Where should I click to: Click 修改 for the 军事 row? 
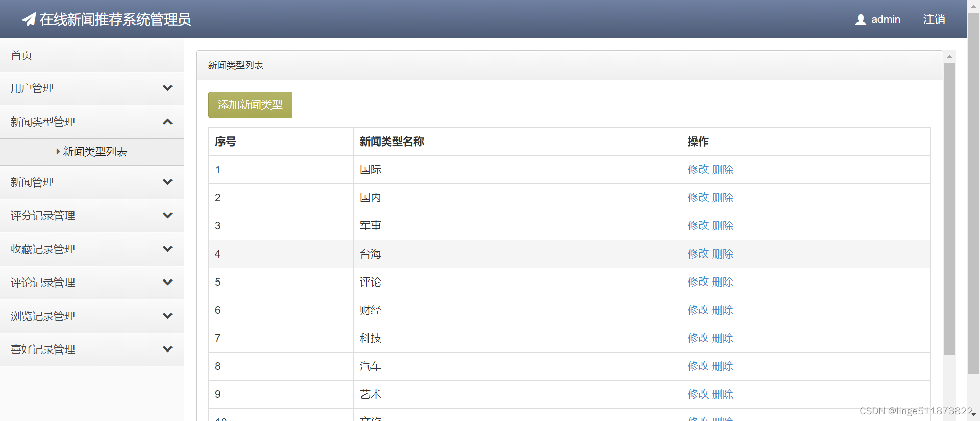tap(698, 226)
